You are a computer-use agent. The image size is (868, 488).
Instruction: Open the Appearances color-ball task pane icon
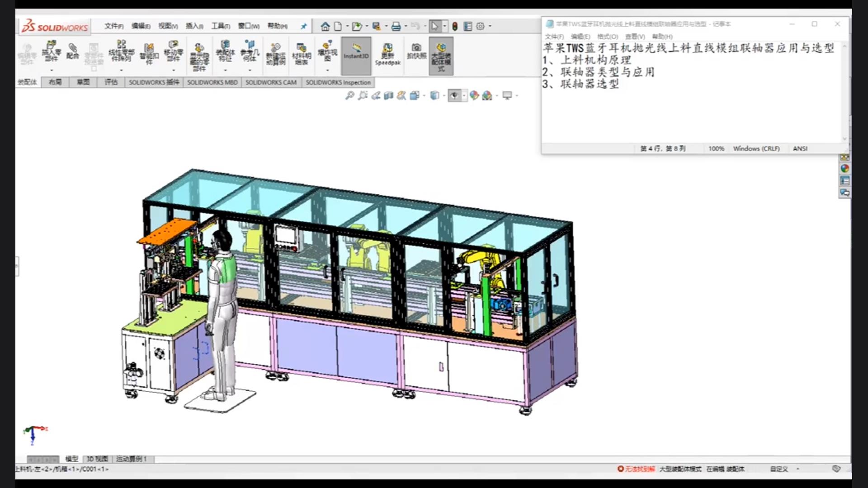click(x=844, y=169)
